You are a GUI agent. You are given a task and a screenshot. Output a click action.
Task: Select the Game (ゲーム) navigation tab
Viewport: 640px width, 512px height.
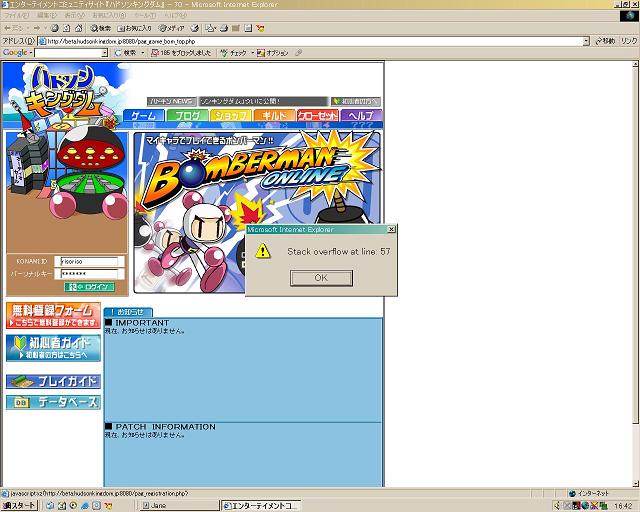click(144, 115)
